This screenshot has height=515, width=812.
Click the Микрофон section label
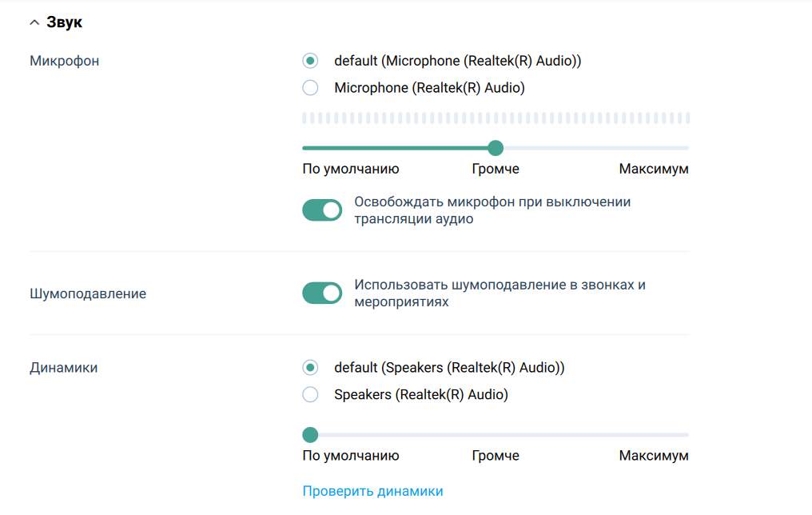click(x=64, y=60)
